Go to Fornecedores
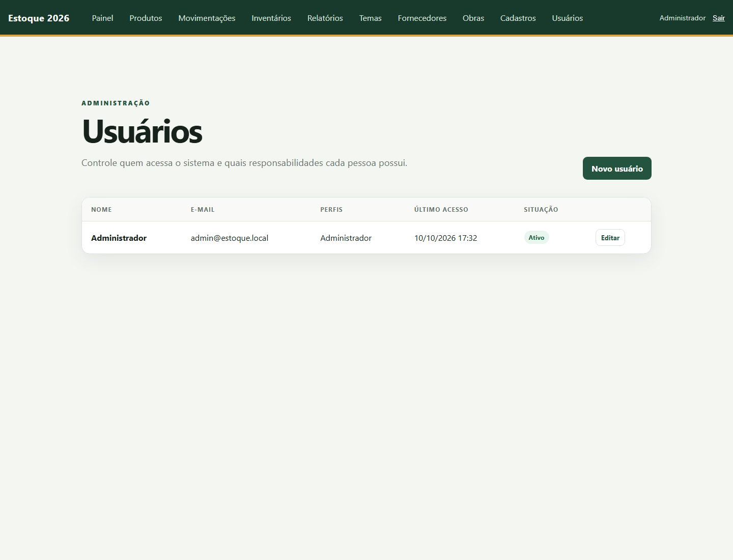 [422, 18]
